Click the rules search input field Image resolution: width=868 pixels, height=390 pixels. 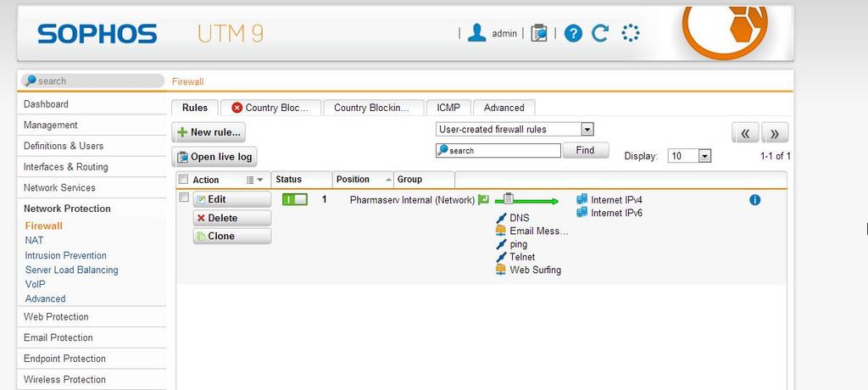(498, 150)
